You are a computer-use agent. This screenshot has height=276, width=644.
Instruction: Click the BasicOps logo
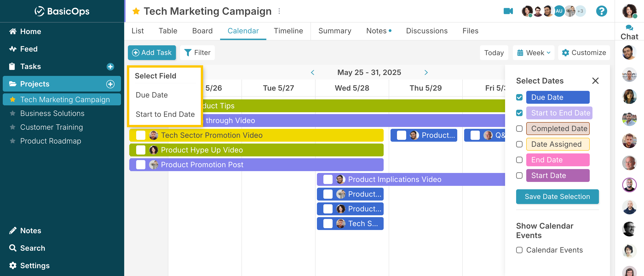coord(62,11)
